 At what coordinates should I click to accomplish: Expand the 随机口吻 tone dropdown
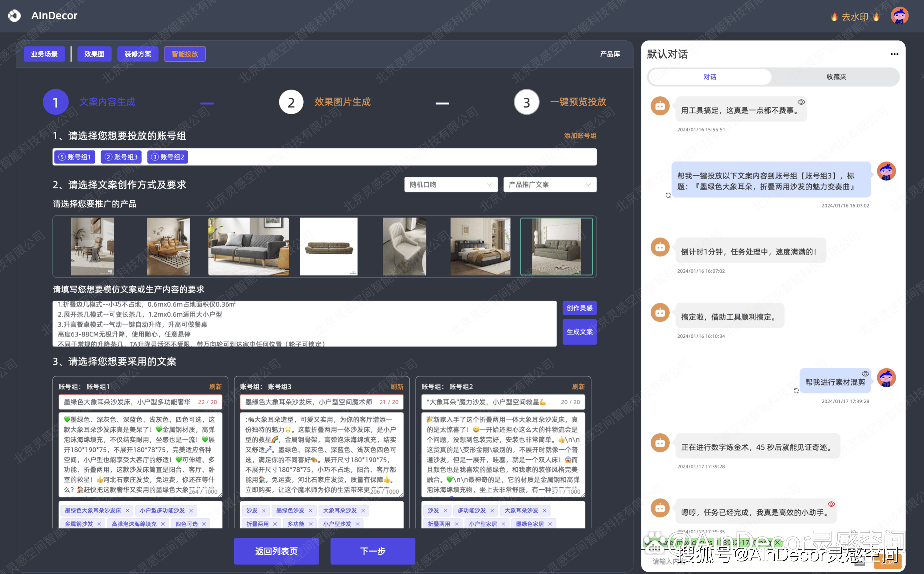click(x=450, y=185)
